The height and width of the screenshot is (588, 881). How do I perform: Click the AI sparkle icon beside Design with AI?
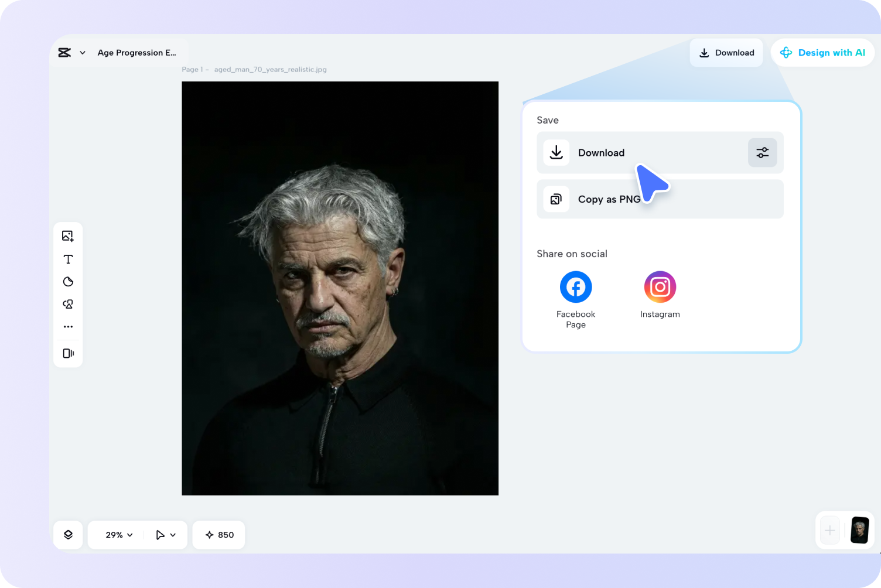(x=786, y=53)
